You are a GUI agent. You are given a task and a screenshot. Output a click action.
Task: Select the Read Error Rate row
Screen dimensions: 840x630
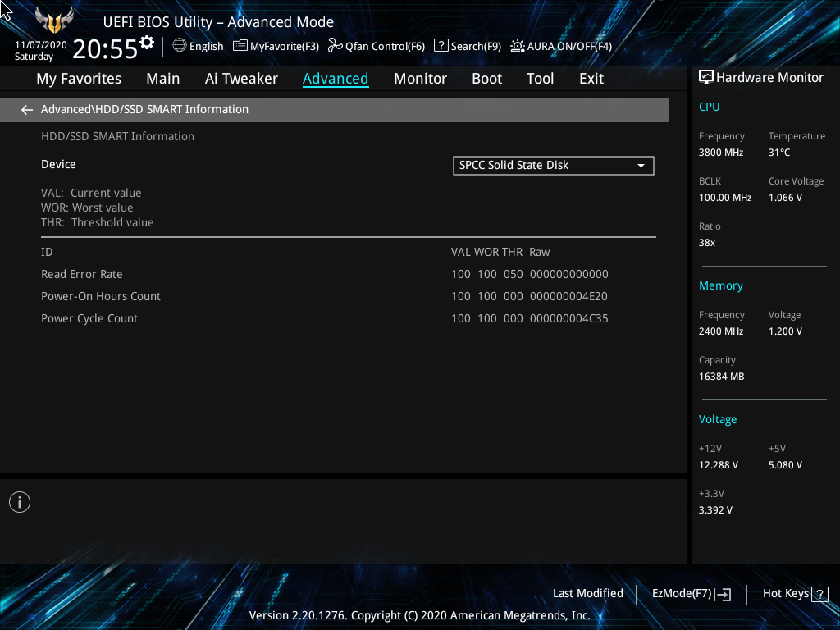pyautogui.click(x=348, y=274)
